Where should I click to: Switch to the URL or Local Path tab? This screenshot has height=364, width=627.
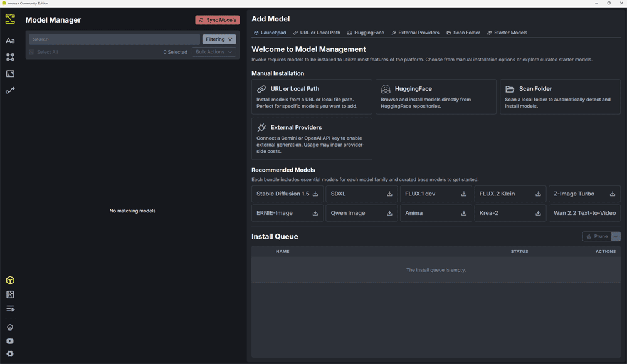click(x=317, y=33)
